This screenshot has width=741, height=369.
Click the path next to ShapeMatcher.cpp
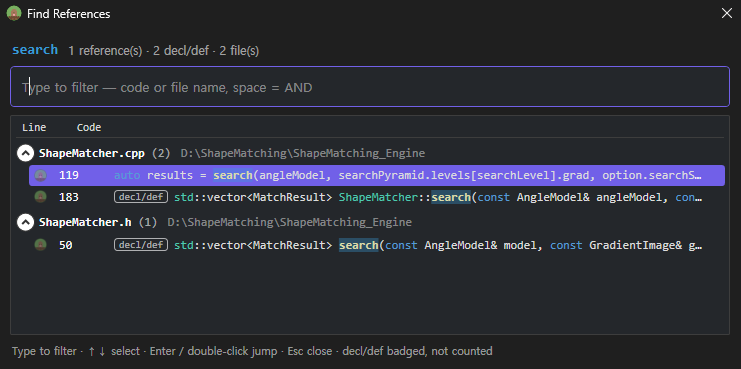[302, 153]
